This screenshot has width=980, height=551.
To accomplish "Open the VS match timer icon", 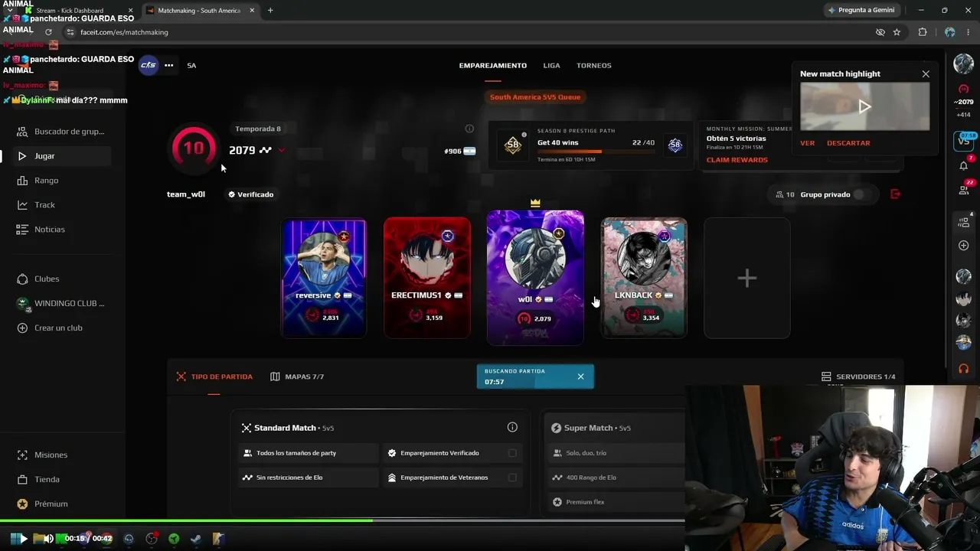I will [x=963, y=141].
